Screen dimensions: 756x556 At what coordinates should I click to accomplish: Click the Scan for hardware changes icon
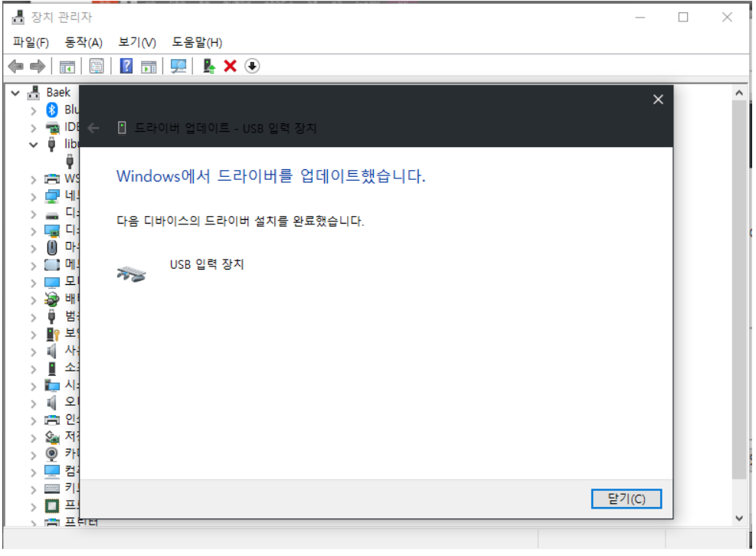178,66
